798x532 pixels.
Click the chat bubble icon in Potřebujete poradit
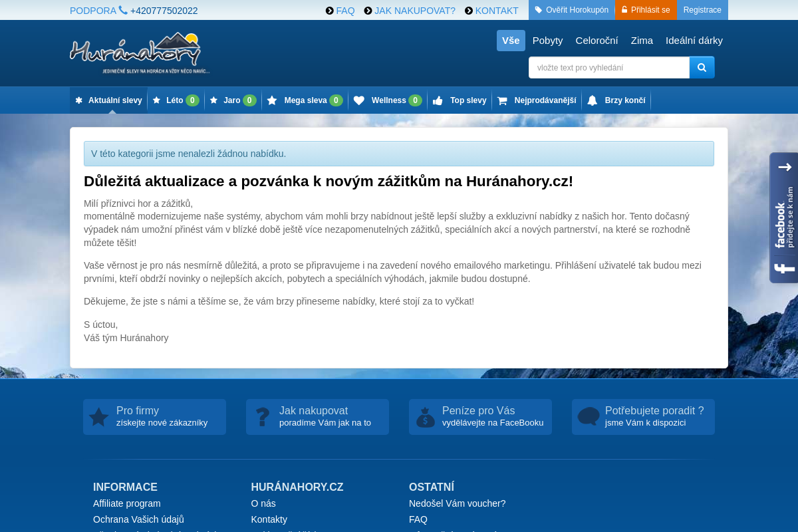589,416
